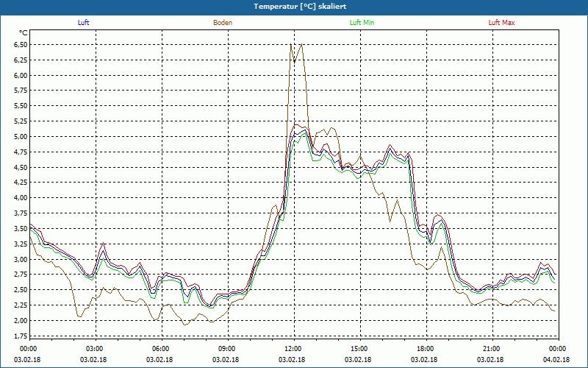Image resolution: width=588 pixels, height=368 pixels.
Task: Click the 18:00 time axis label
Action: [x=426, y=349]
